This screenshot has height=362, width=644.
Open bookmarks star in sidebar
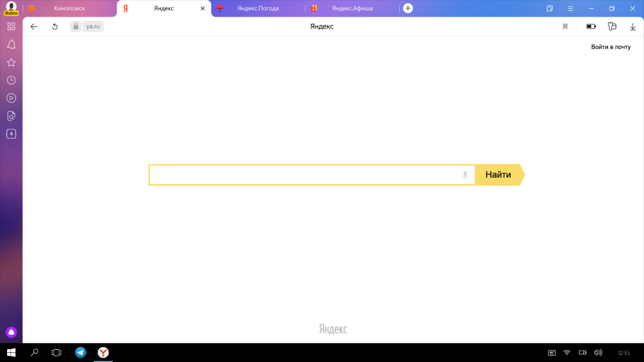tap(11, 62)
